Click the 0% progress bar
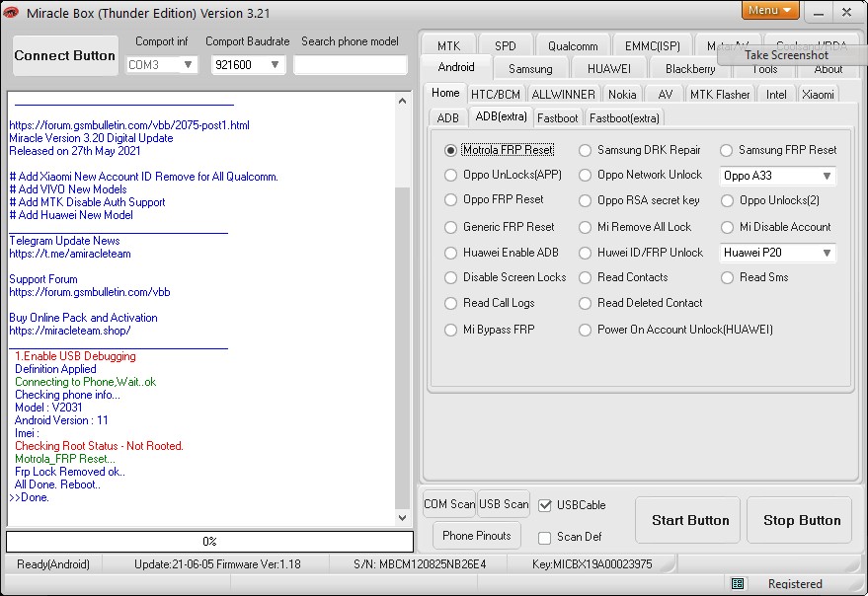868x596 pixels. point(209,541)
